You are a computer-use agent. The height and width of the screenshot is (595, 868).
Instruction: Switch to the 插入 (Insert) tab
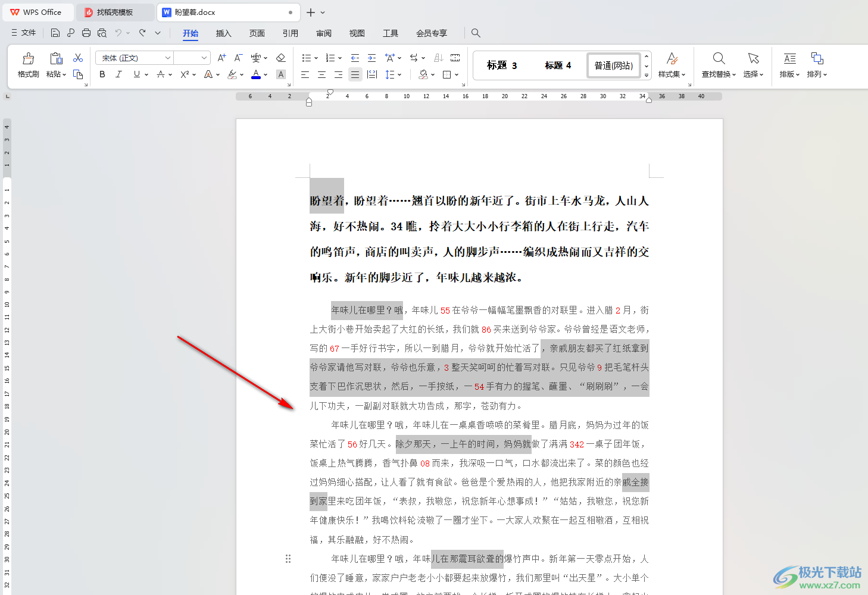(223, 33)
